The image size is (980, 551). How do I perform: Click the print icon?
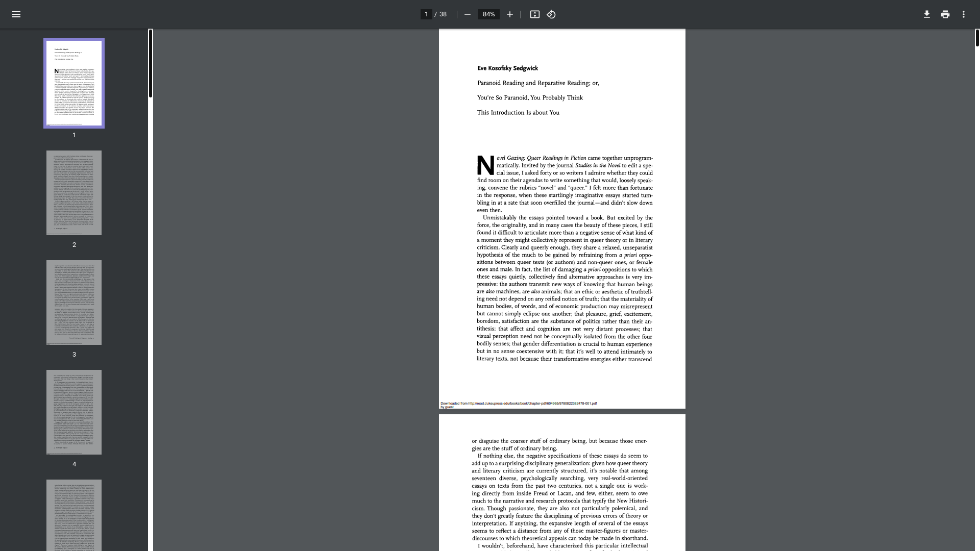(x=945, y=14)
